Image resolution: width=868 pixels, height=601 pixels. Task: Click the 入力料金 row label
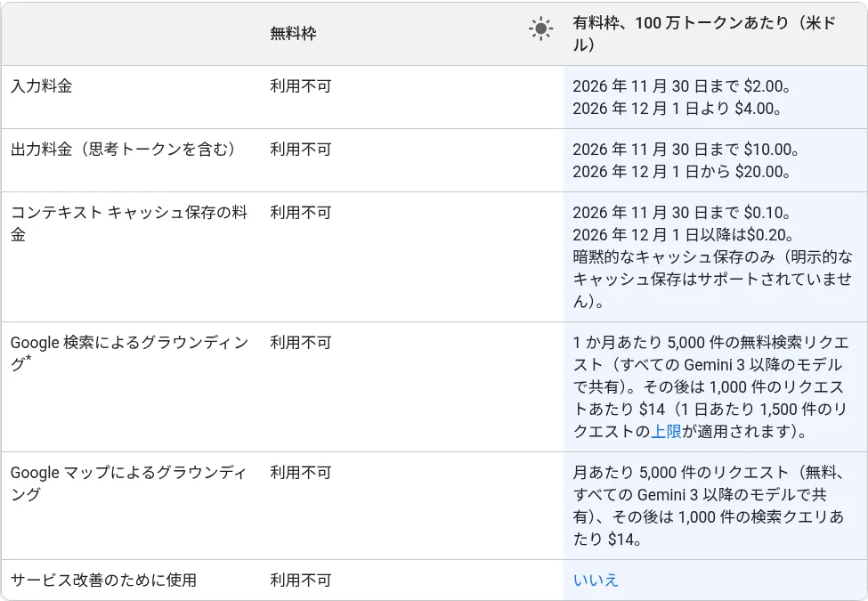(42, 85)
